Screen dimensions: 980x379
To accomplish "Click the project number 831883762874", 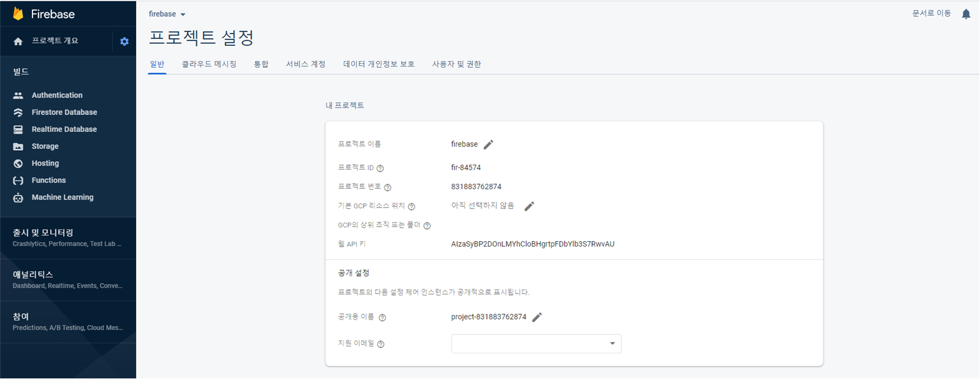I will [x=476, y=187].
